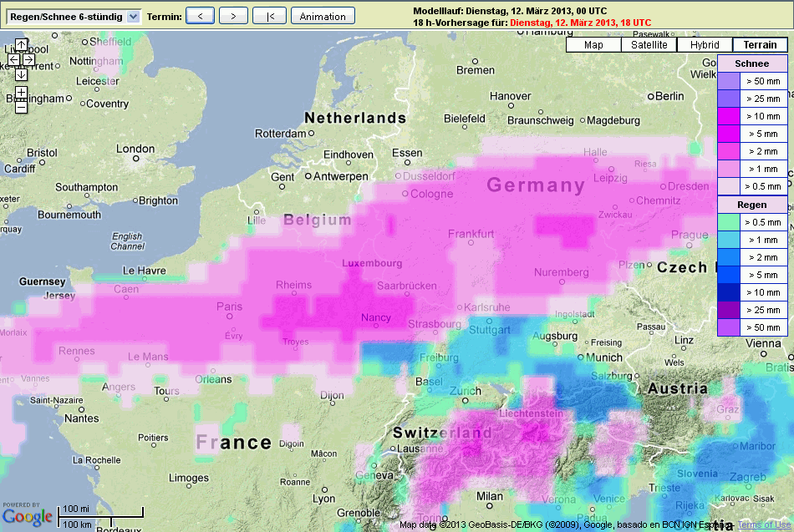Viewport: 794px width, 532px height.
Task: Click the Termin: label
Action: [164, 17]
